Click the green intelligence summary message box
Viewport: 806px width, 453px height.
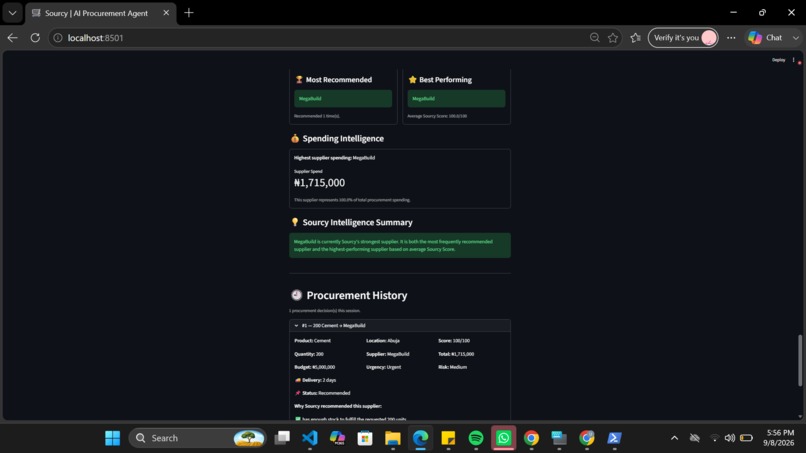pos(400,245)
